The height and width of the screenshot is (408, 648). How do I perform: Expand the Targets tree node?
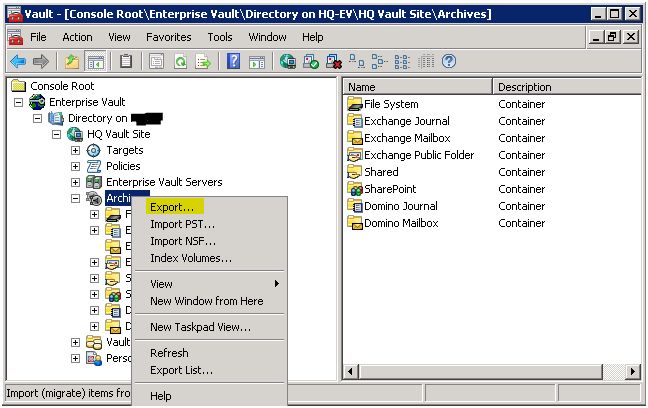[x=75, y=150]
